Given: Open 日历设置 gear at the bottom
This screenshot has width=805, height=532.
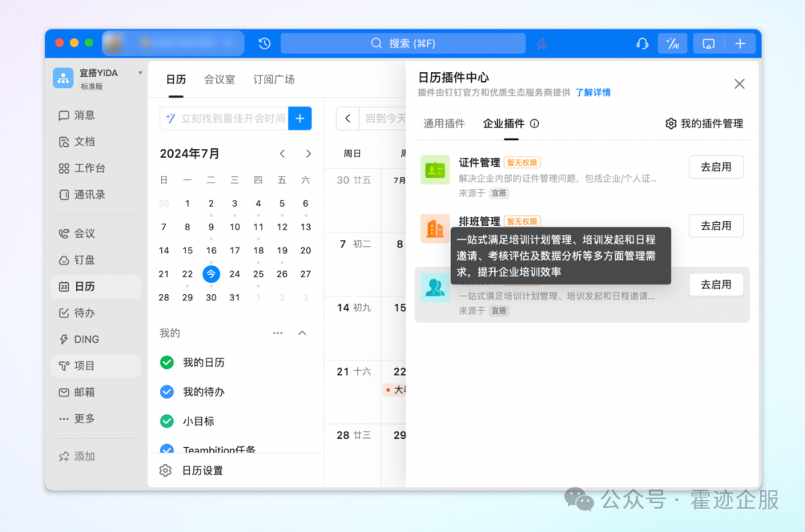Looking at the screenshot, I should click(165, 470).
